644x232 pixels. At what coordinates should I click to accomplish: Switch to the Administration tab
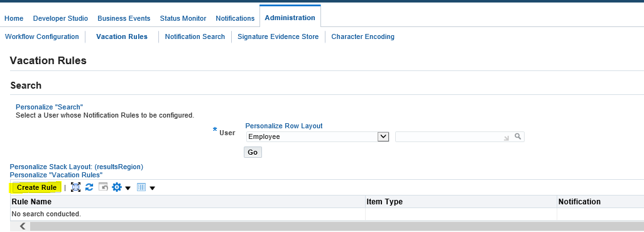(x=290, y=18)
